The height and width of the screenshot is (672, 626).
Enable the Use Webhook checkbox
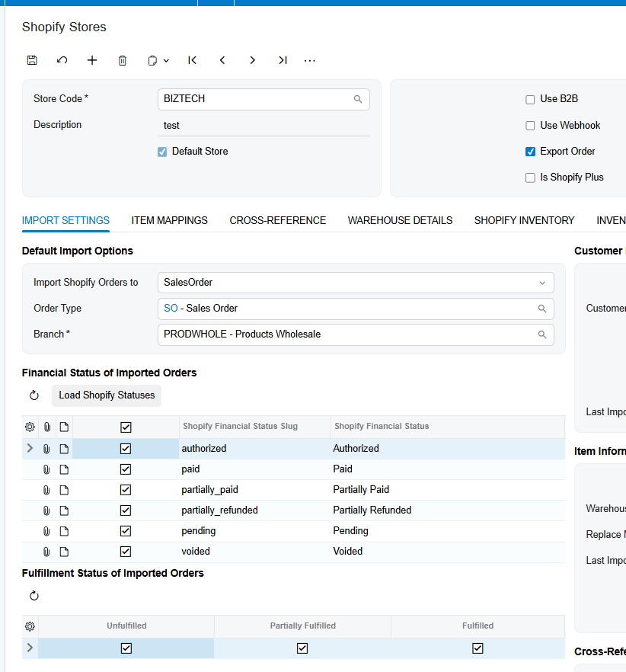pyautogui.click(x=530, y=126)
